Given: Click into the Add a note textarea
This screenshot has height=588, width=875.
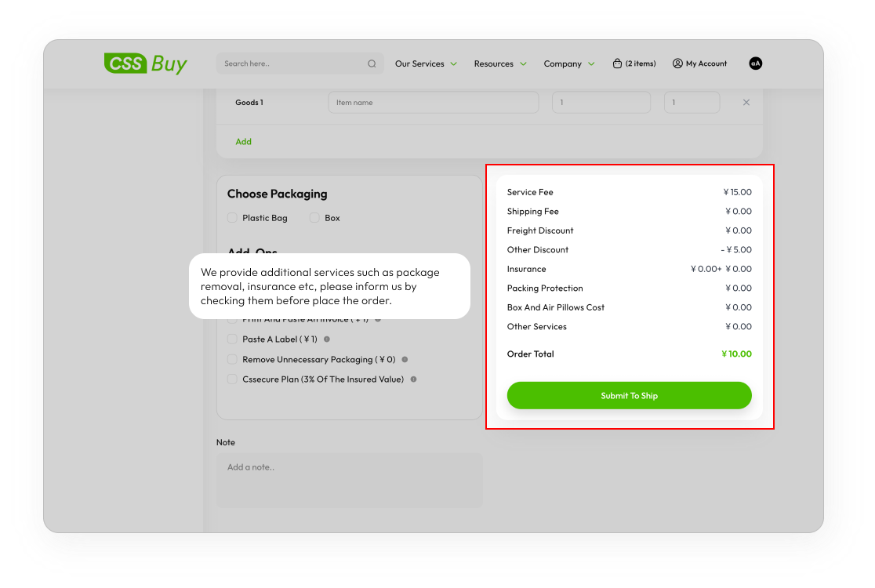Looking at the screenshot, I should click(x=349, y=480).
